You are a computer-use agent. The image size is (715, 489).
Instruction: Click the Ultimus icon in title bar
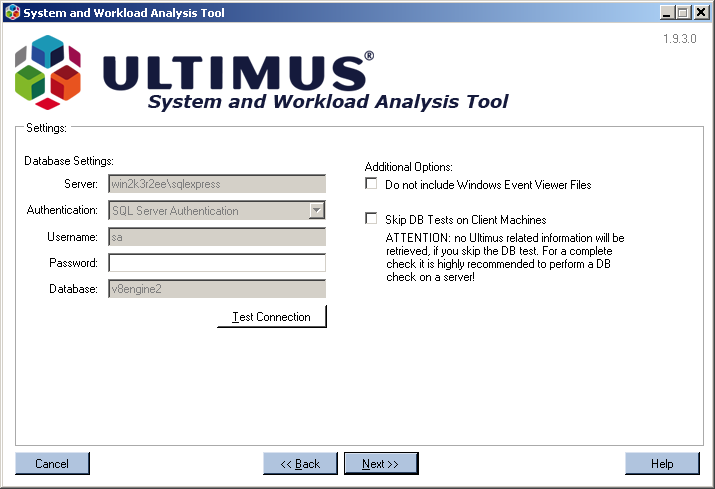(12, 12)
